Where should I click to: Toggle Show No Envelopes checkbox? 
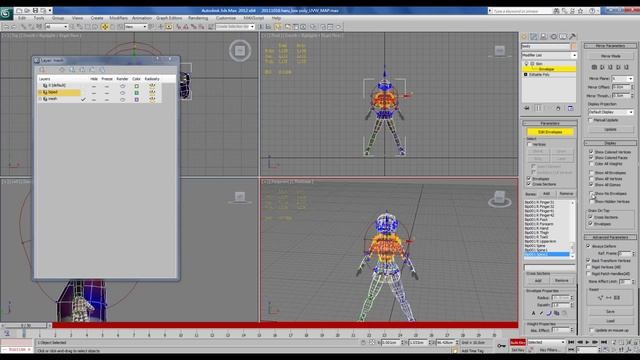point(591,193)
